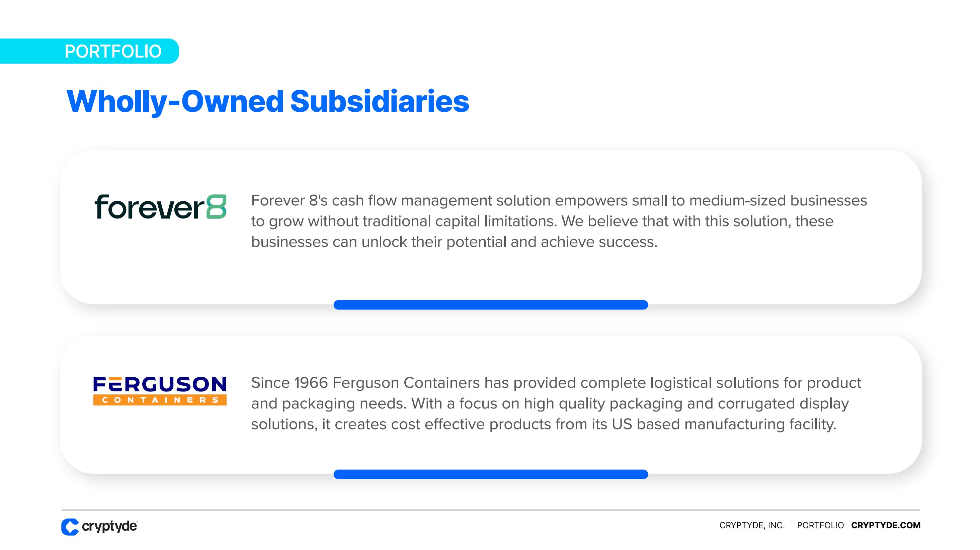Click the dark 'forever' wordmark in logo

pyautogui.click(x=150, y=207)
